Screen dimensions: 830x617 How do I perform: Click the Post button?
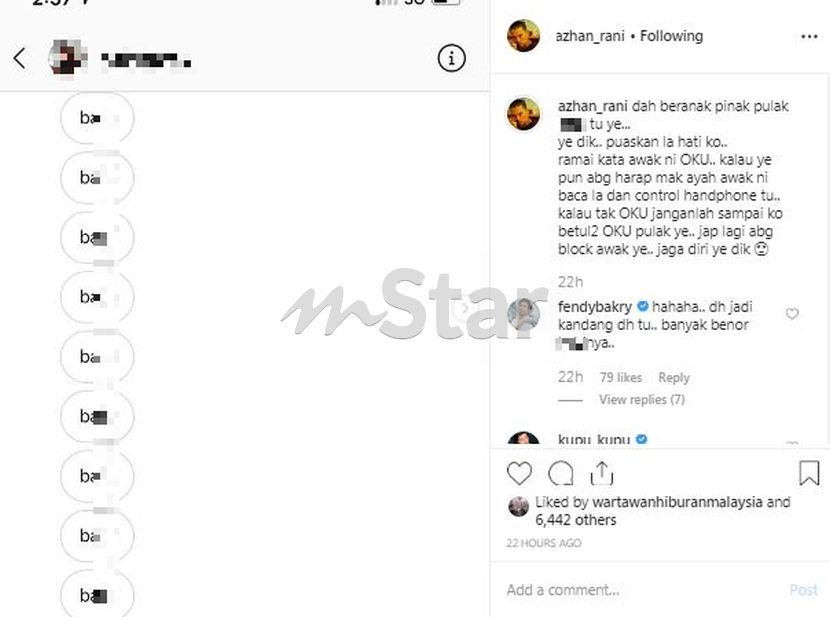[803, 590]
